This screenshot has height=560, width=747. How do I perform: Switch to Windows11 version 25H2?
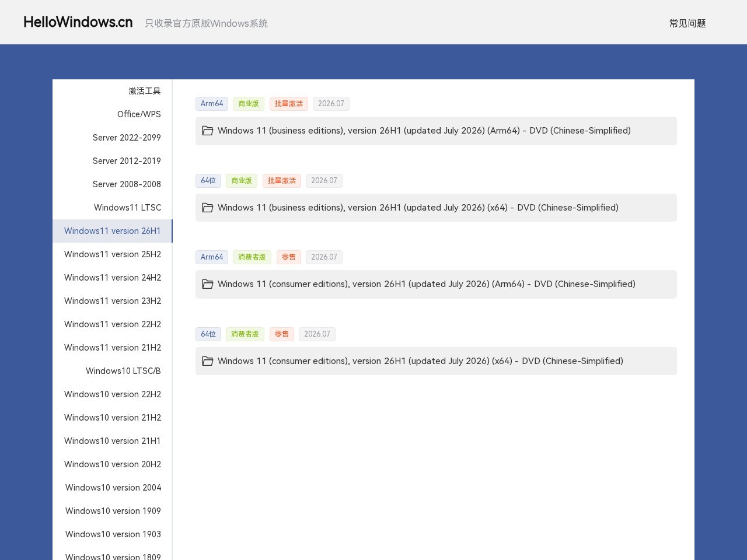[113, 254]
